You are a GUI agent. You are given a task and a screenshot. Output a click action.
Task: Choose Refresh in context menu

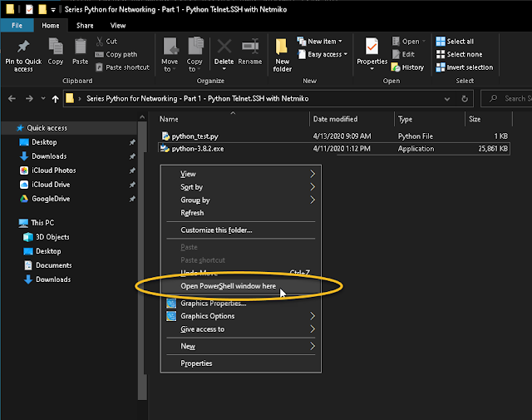[x=240, y=213]
